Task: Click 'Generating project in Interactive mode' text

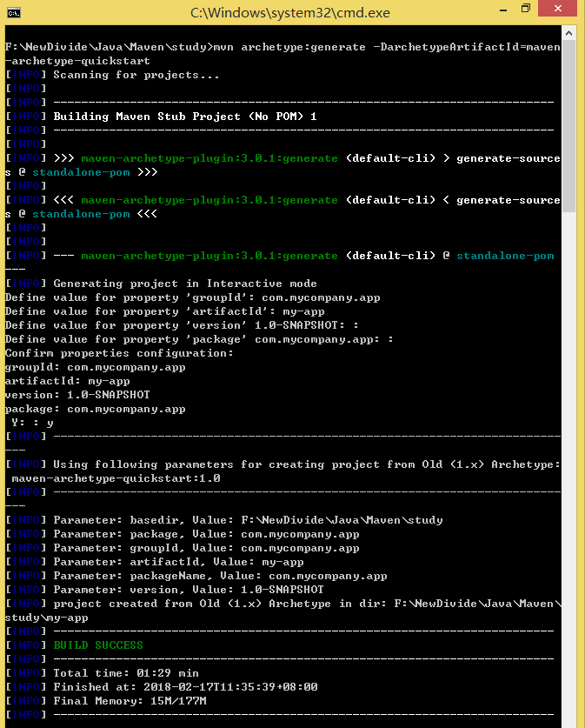Action: point(184,284)
